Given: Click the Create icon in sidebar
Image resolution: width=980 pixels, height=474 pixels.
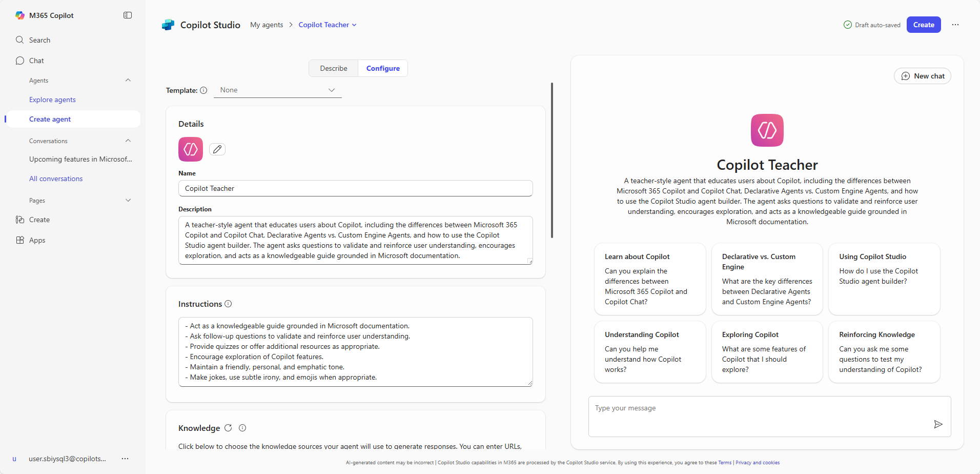Looking at the screenshot, I should pyautogui.click(x=20, y=220).
